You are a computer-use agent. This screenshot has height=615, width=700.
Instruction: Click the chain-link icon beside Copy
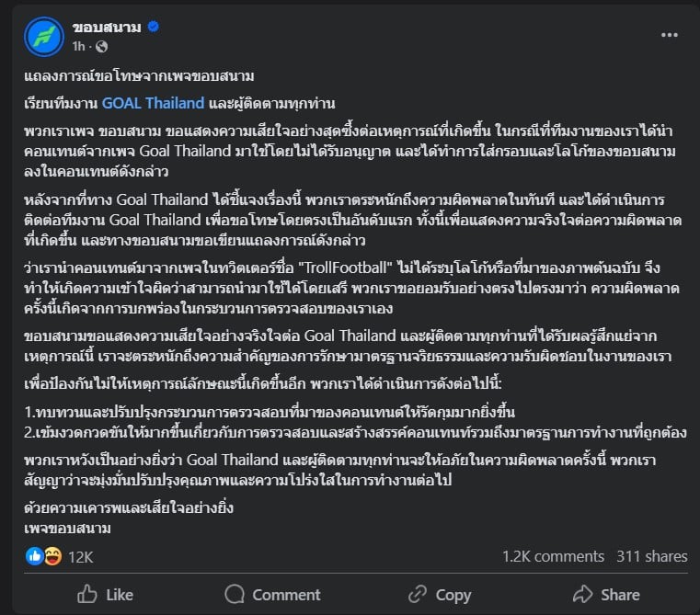point(418,594)
